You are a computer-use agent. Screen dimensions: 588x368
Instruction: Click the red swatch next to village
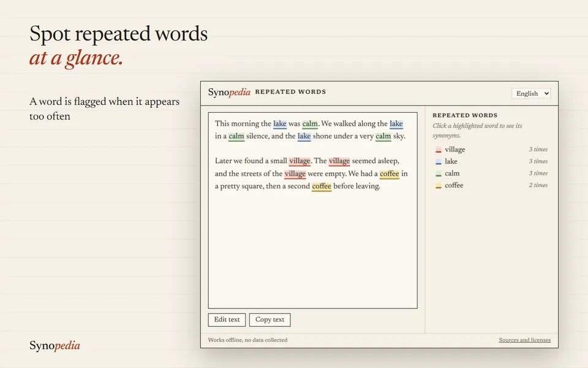pyautogui.click(x=438, y=150)
